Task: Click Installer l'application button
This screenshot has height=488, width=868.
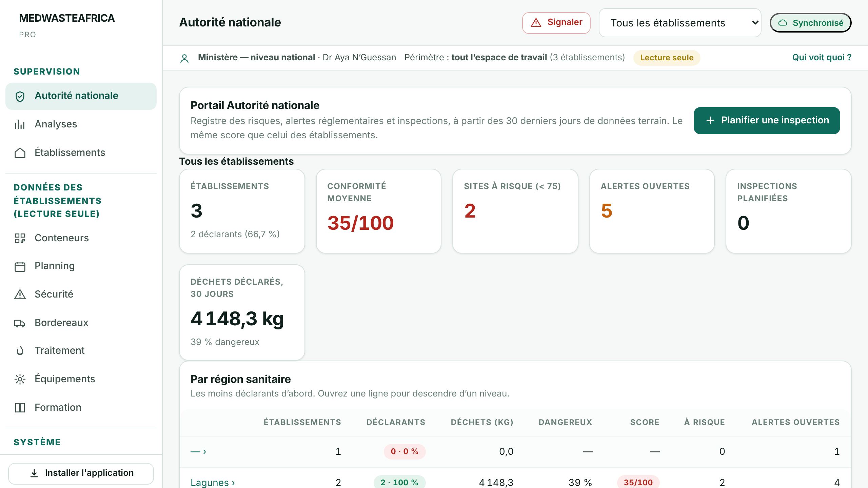Action: coord(81,473)
